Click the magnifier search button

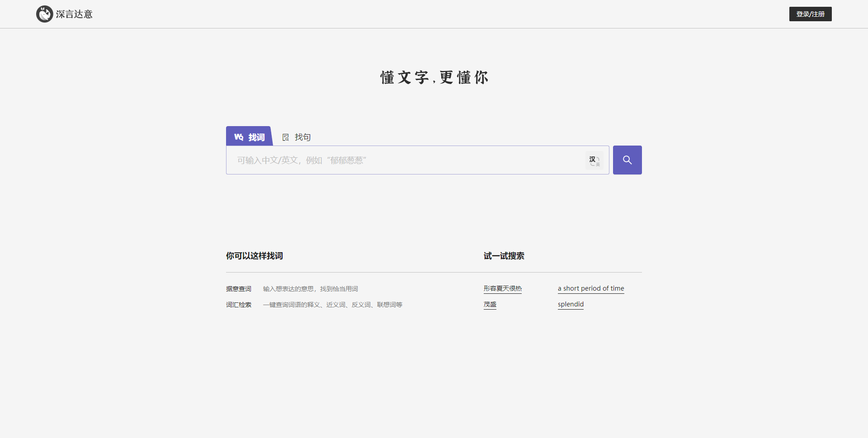tap(627, 160)
